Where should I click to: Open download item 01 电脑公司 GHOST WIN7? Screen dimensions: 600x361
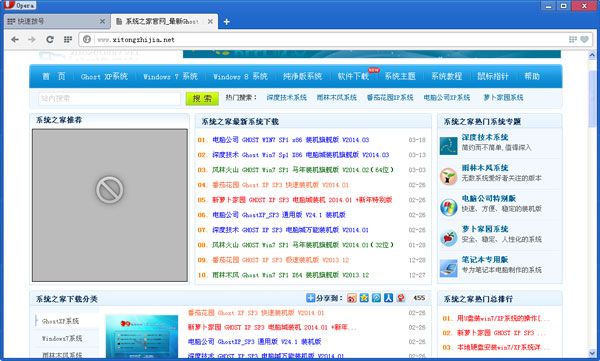click(x=291, y=140)
